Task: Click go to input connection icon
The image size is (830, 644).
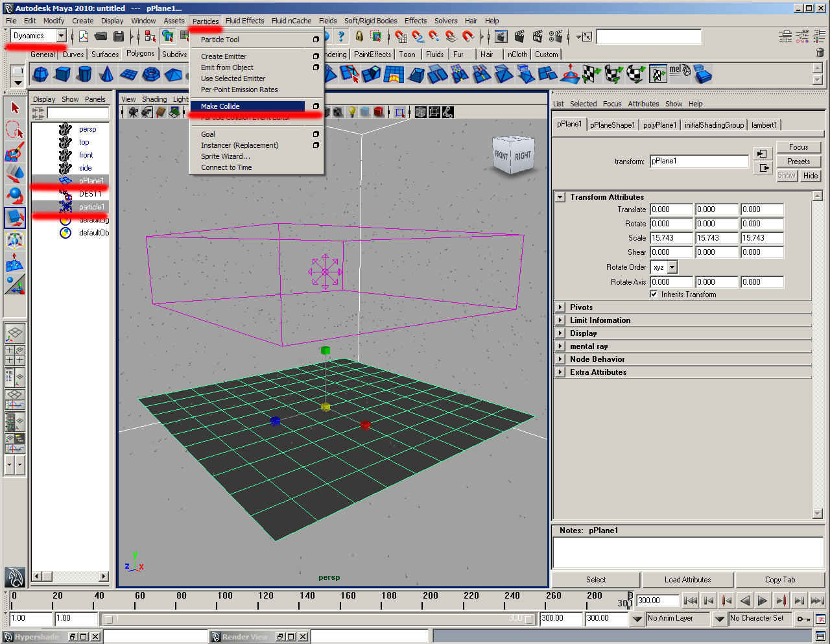Action: click(x=763, y=154)
